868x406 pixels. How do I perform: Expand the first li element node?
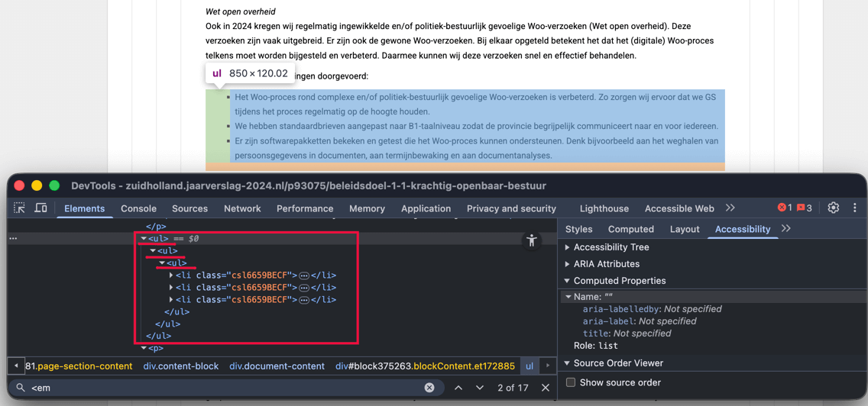tap(171, 275)
